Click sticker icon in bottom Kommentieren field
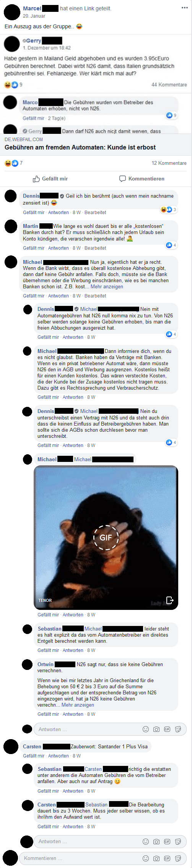The image size is (192, 868). [178, 858]
